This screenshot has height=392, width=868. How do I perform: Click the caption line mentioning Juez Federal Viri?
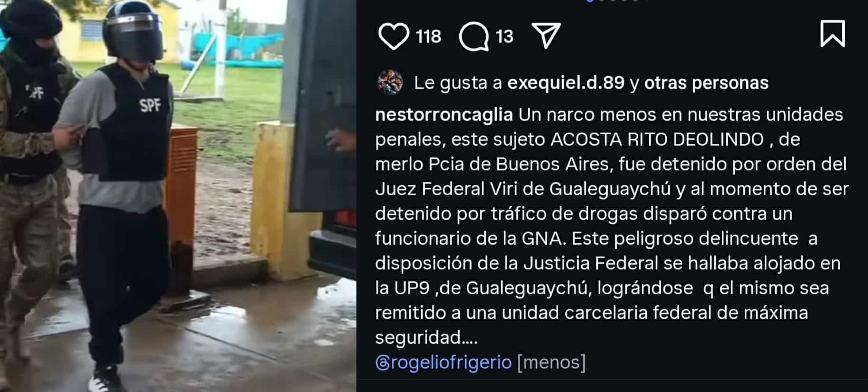coord(612,189)
